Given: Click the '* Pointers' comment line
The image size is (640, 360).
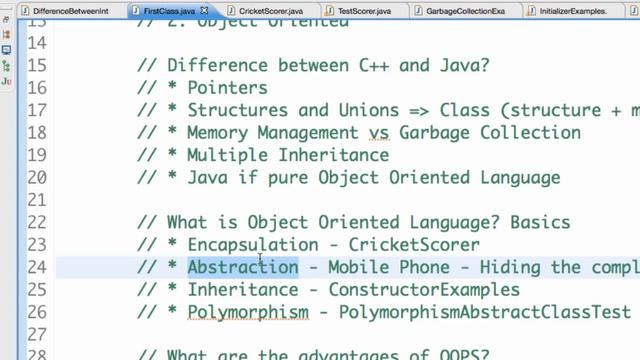Looking at the screenshot, I should pyautogui.click(x=202, y=88).
